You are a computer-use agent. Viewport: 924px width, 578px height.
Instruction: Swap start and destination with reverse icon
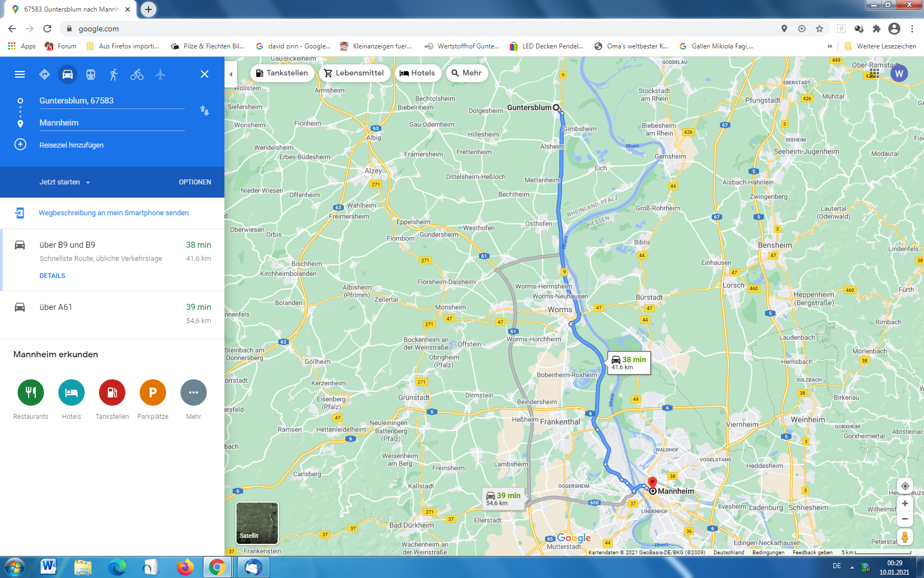[x=205, y=111]
